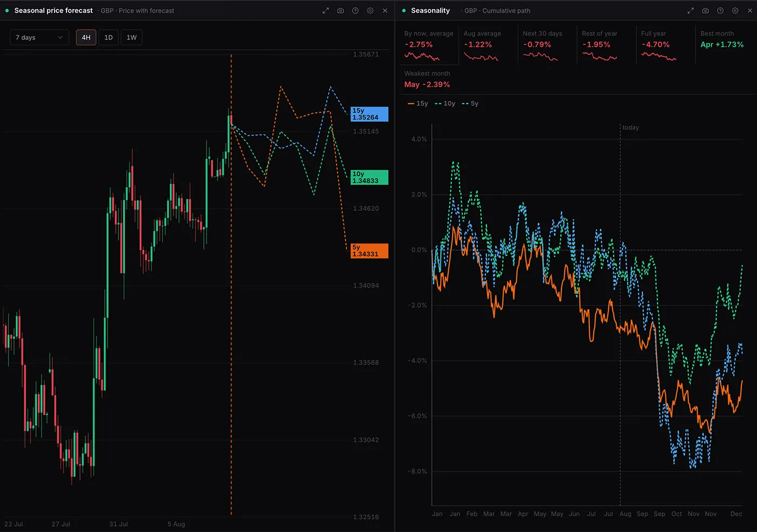Open help for the Seasonal price forecast panel

coord(355,11)
